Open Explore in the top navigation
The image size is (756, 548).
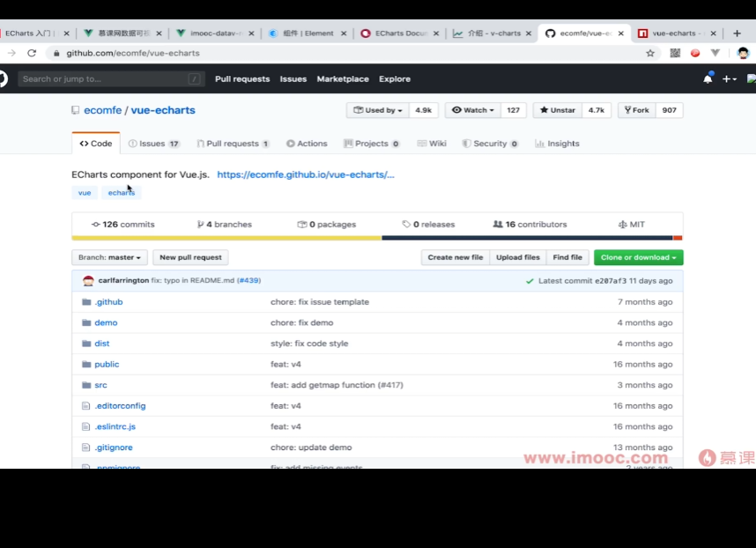[395, 79]
